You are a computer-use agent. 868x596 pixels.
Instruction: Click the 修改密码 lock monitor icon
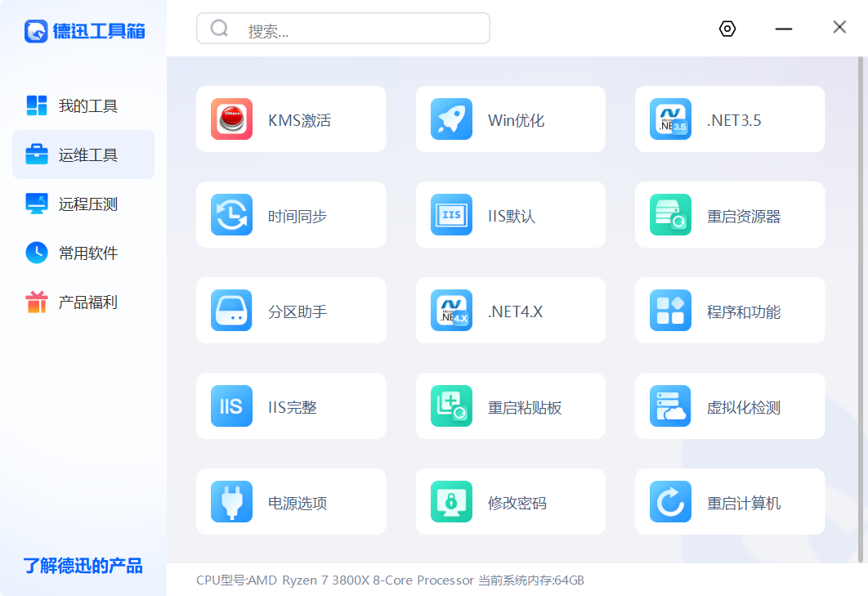pos(451,502)
